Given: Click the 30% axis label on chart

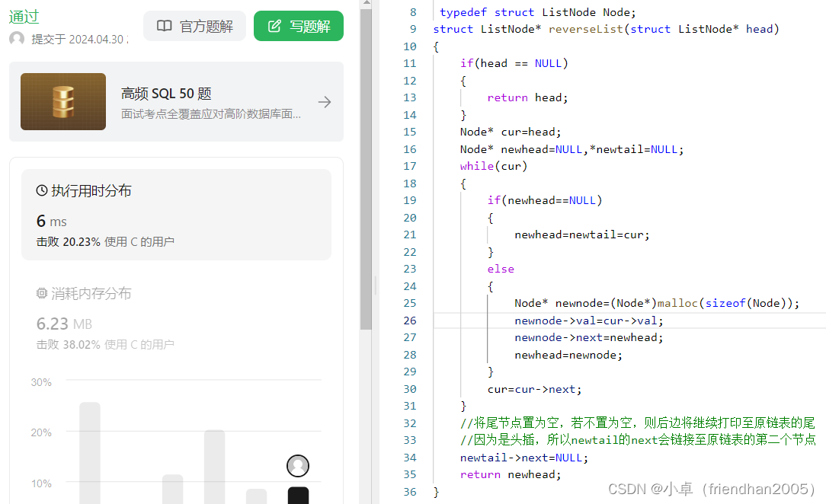Looking at the screenshot, I should tap(41, 382).
